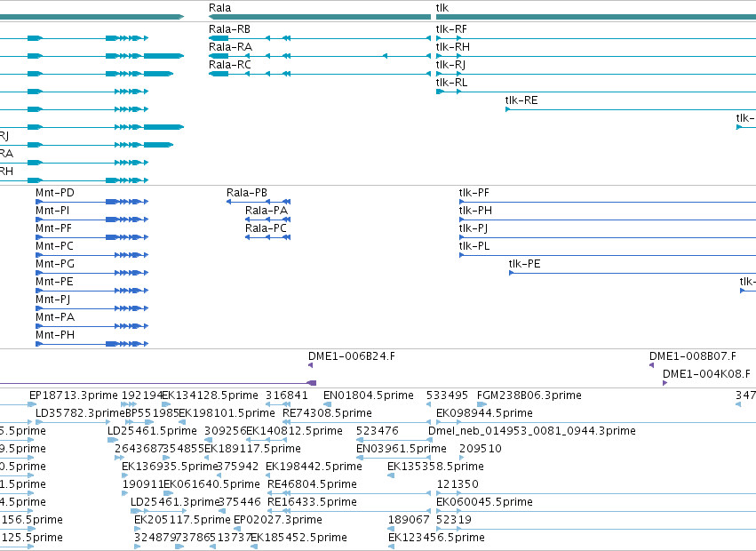Click the Rala-PB protein label

coord(247,193)
